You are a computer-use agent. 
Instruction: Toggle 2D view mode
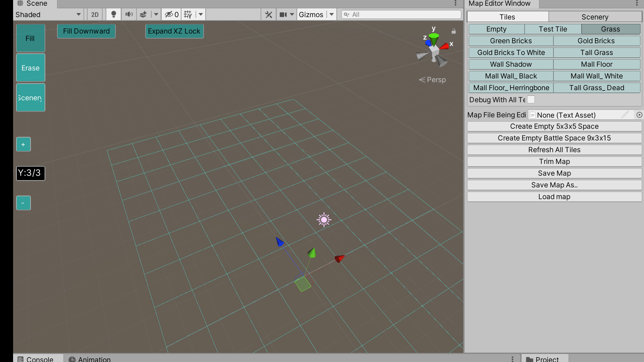point(95,14)
